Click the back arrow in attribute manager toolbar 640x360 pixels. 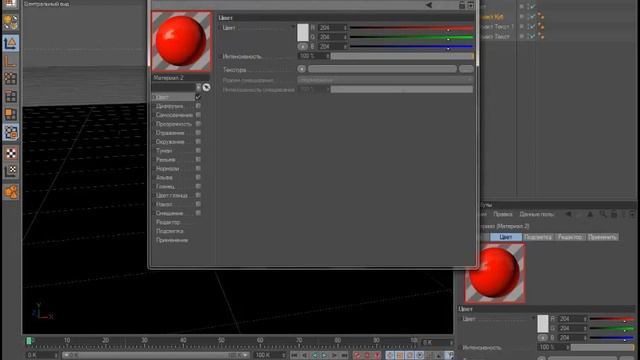click(568, 214)
